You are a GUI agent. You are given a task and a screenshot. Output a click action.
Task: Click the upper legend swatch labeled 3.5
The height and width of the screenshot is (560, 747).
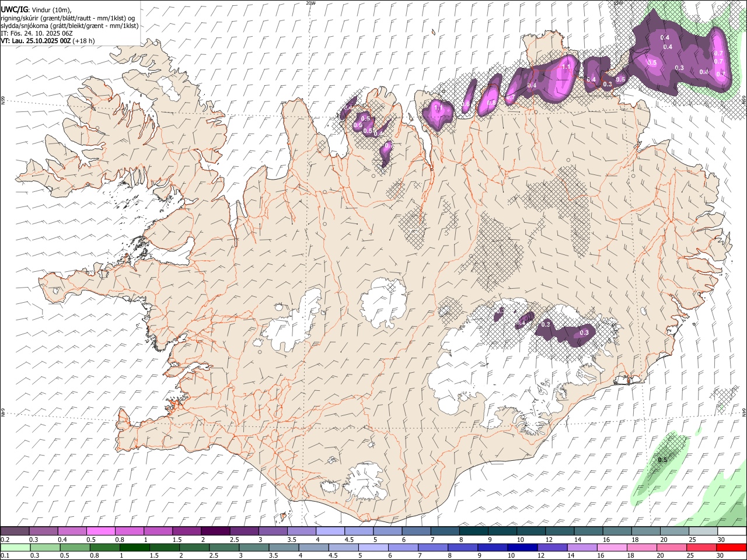302,531
